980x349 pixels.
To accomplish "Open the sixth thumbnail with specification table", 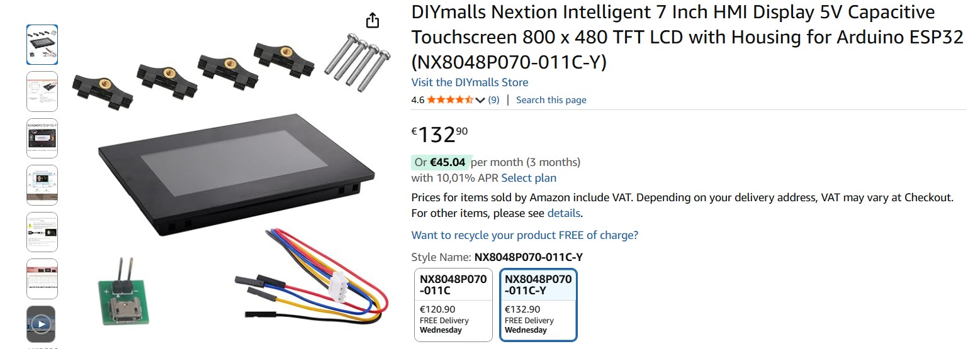I will tap(42, 279).
